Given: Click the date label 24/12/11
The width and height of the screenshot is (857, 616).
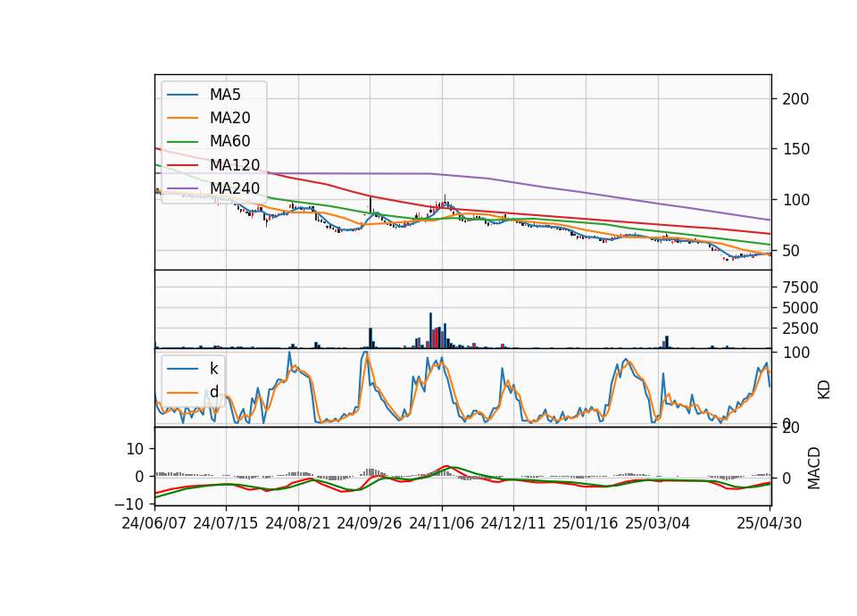Looking at the screenshot, I should pyautogui.click(x=513, y=523).
